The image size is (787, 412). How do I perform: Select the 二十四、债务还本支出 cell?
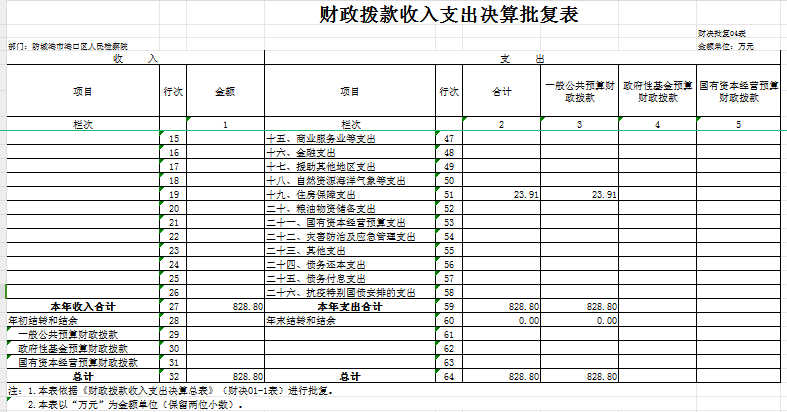coord(350,264)
